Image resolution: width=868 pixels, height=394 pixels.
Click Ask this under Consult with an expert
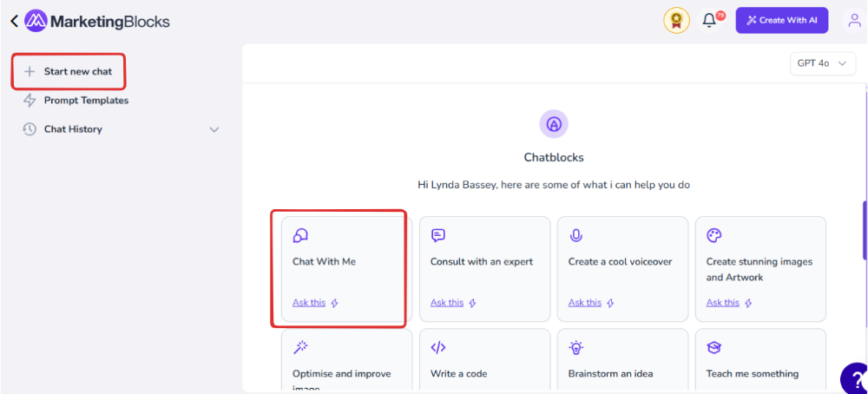click(x=447, y=303)
